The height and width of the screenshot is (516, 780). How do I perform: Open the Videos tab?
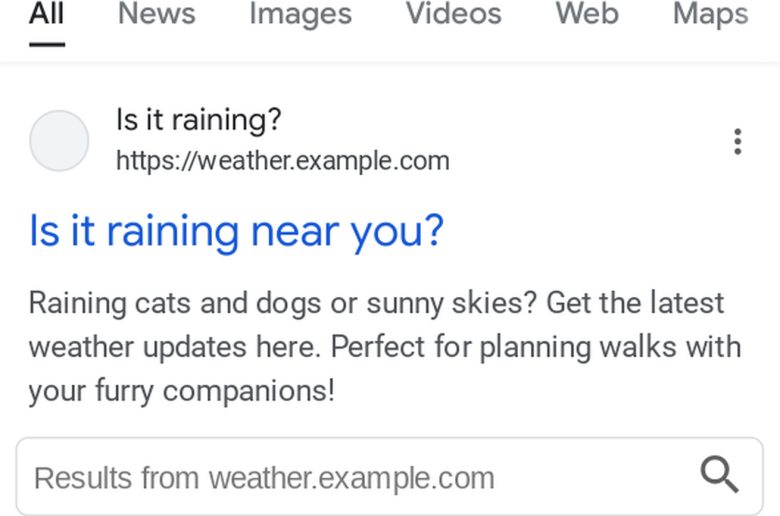click(x=453, y=14)
